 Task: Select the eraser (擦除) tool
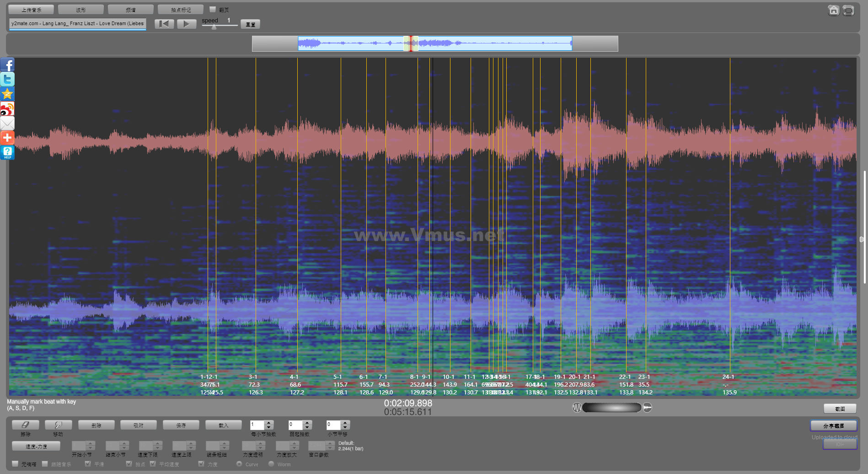[x=26, y=425]
